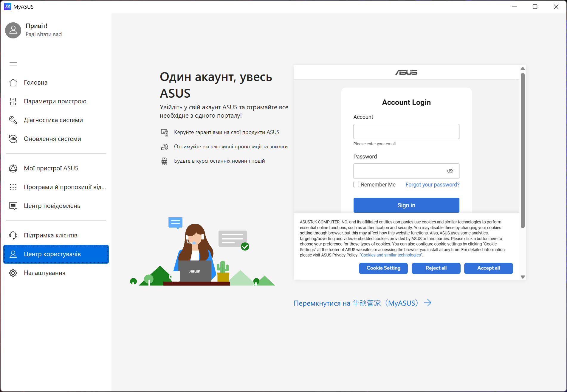Image resolution: width=567 pixels, height=392 pixels.
Task: Toggle password visibility eye icon
Action: (450, 171)
